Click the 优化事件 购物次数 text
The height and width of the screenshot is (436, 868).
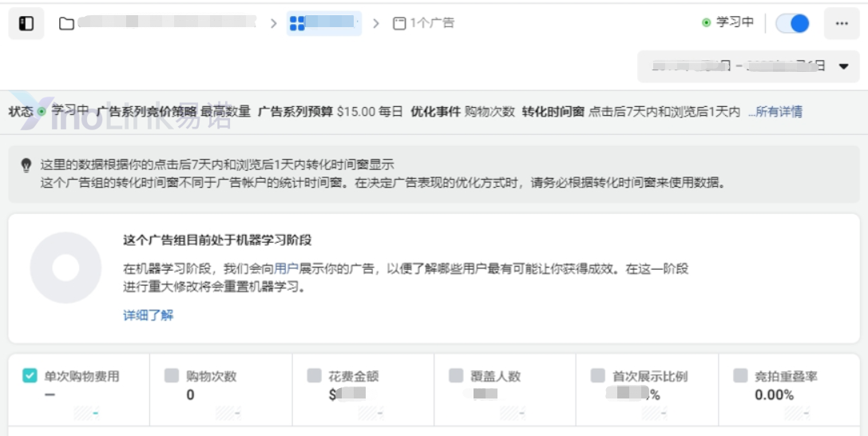(463, 112)
